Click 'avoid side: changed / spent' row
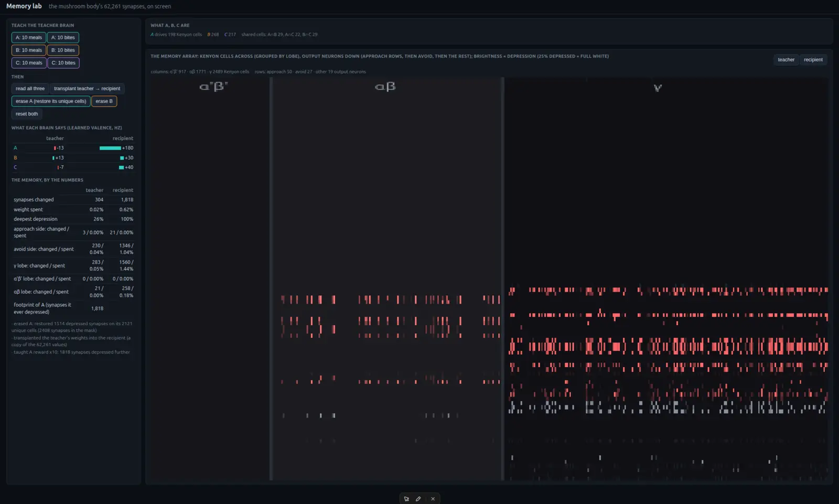The height and width of the screenshot is (504, 839). click(x=73, y=249)
